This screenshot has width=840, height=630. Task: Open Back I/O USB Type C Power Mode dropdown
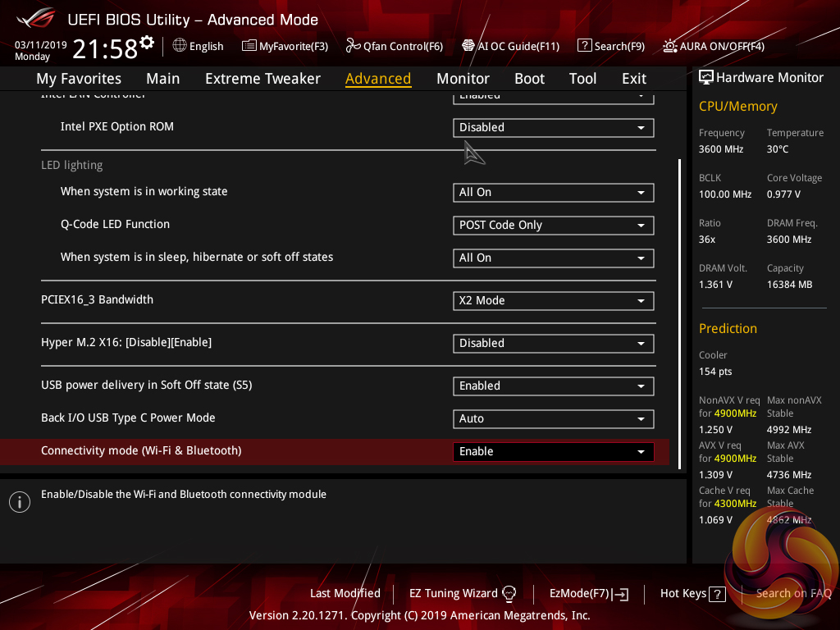click(x=554, y=418)
